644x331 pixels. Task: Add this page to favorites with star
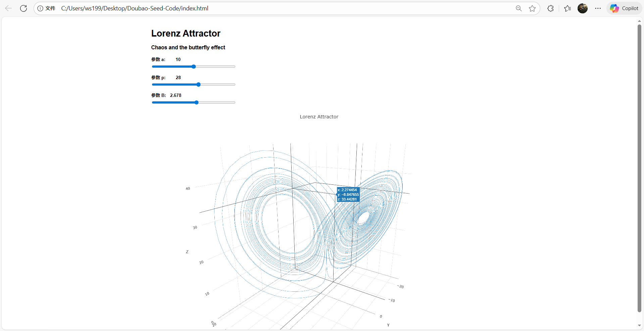(532, 8)
